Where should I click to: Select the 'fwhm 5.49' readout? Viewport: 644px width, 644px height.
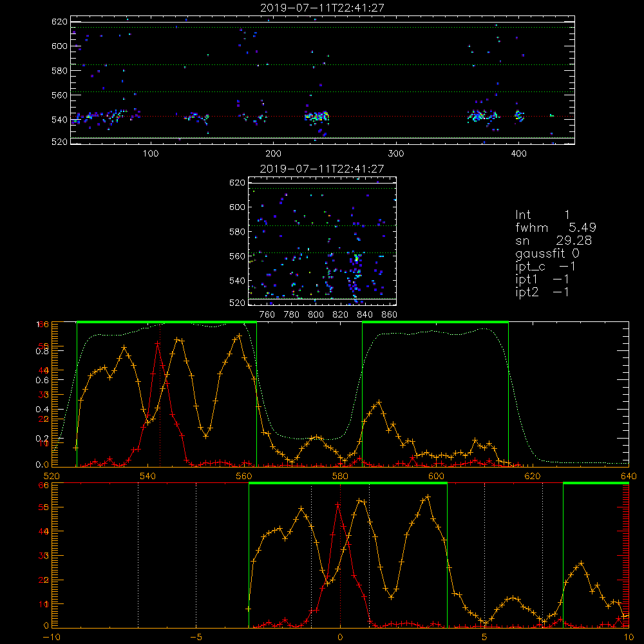coord(556,227)
